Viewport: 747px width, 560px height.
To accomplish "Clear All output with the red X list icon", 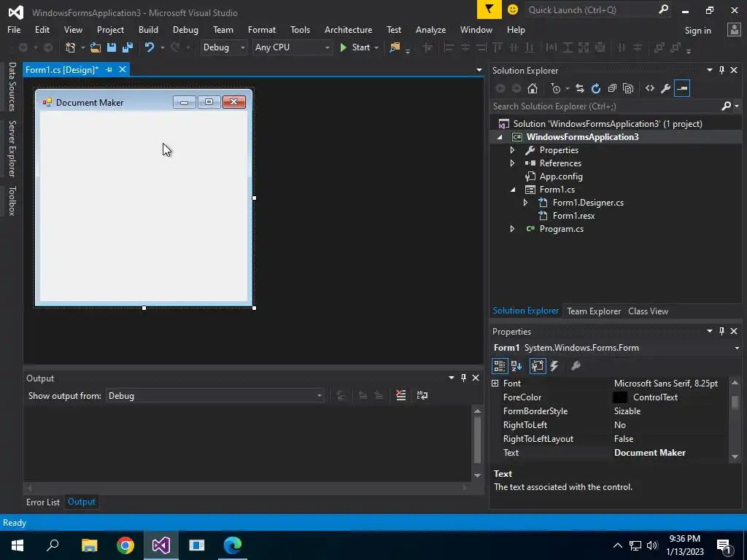I will pos(401,395).
